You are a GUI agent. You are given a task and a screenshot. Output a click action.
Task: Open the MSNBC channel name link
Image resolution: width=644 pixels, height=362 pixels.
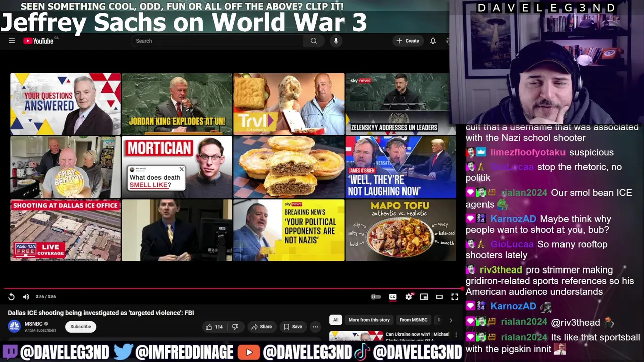pyautogui.click(x=33, y=324)
